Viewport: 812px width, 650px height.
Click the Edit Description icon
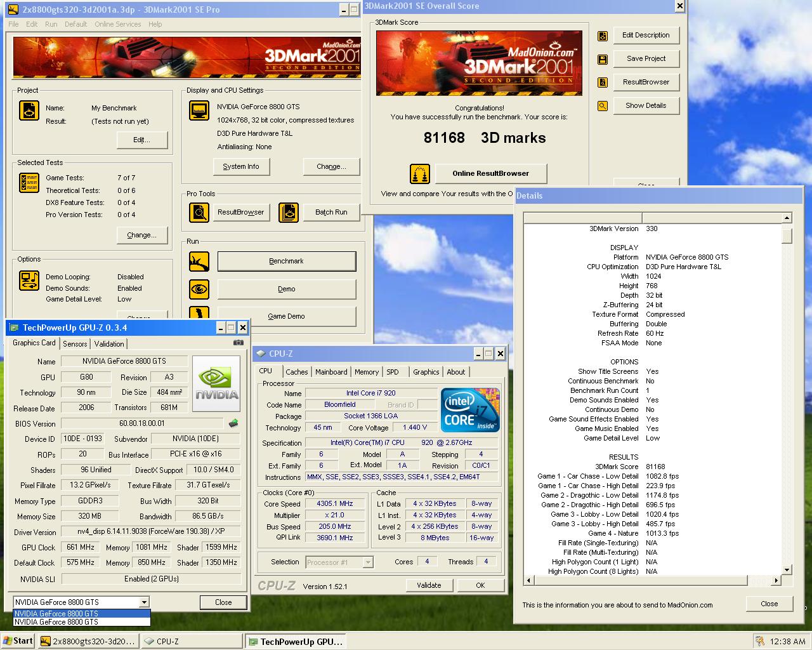click(603, 36)
